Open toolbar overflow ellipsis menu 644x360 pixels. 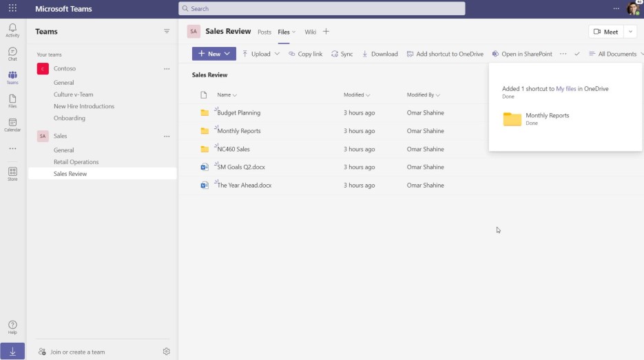563,54
